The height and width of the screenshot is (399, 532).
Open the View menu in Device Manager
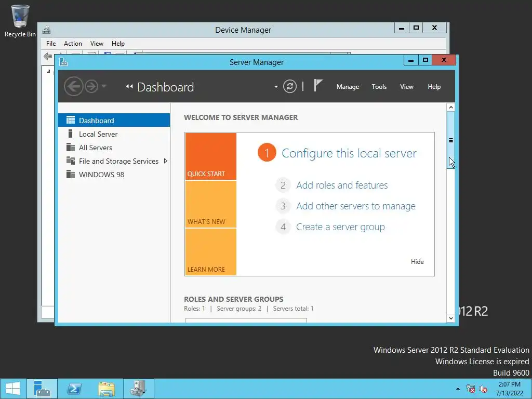[x=97, y=44]
